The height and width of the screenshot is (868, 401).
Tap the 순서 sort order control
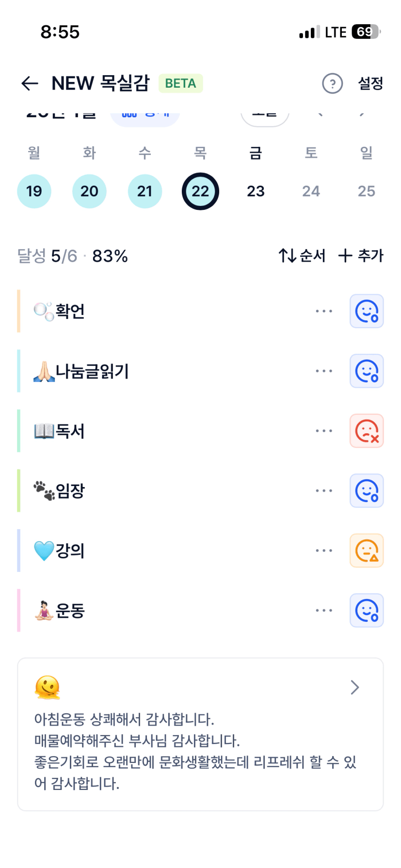click(302, 255)
